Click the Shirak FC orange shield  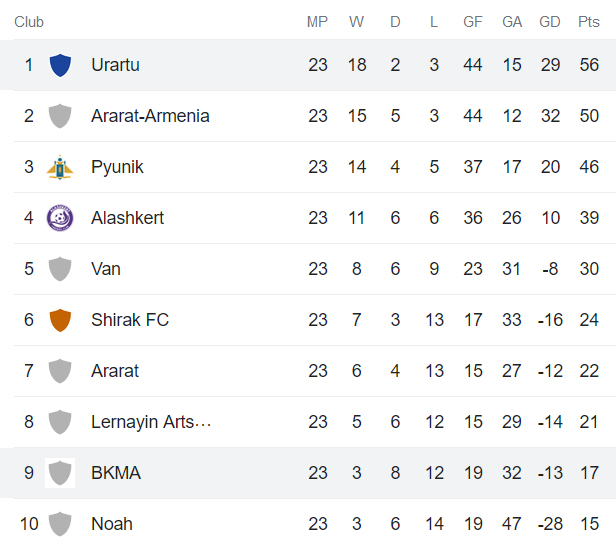click(60, 320)
